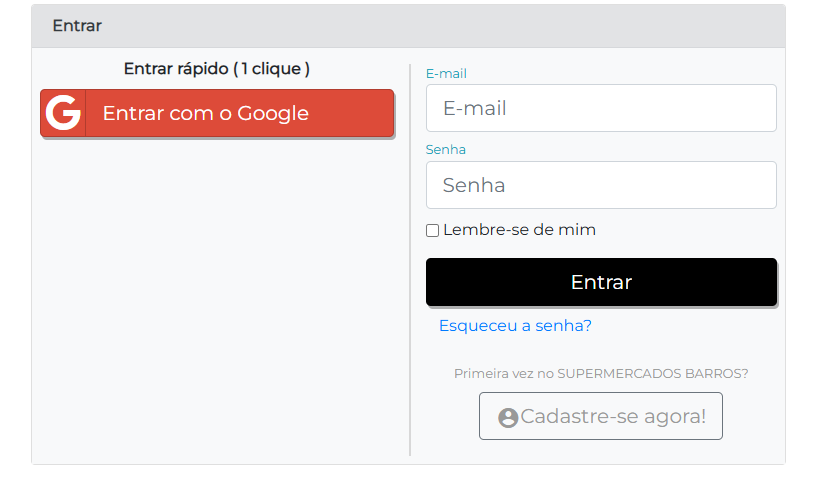The height and width of the screenshot is (494, 825).
Task: Click the word Google on the red button
Action: (x=273, y=113)
